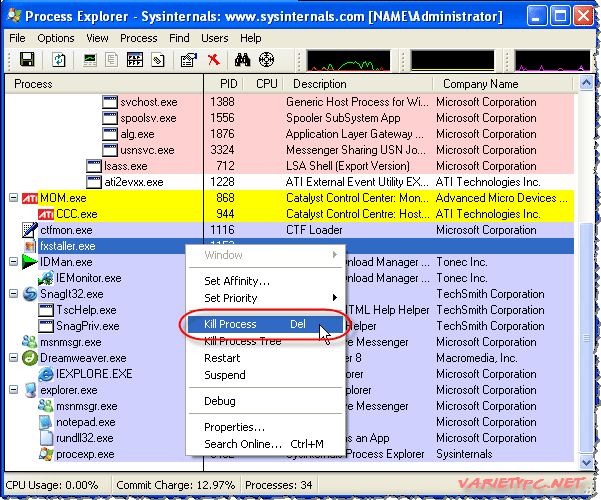The width and height of the screenshot is (601, 500).
Task: Sort by the Company Name column header
Action: [x=503, y=84]
